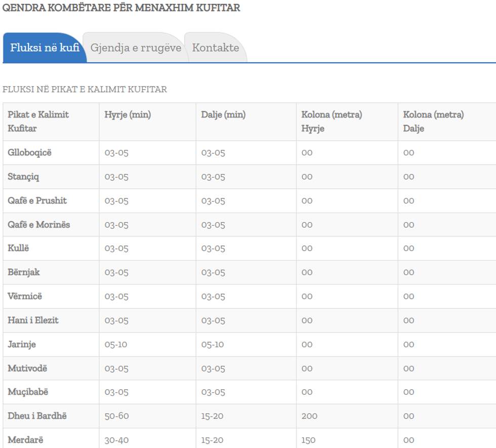Click the 150 metre queue for Merdarë
Image resolution: width=496 pixels, height=448 pixels.
pyautogui.click(x=308, y=440)
